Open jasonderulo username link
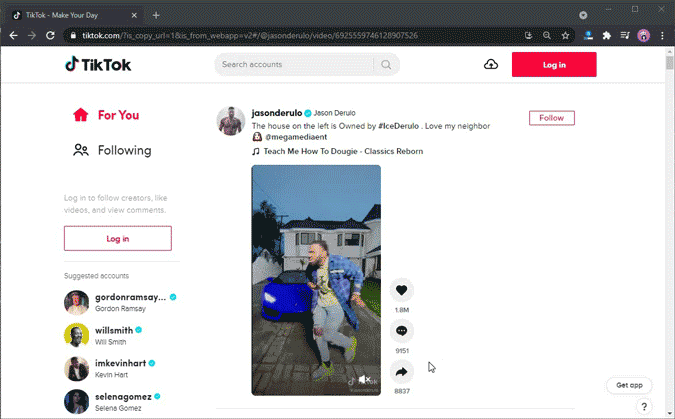The width and height of the screenshot is (675, 419). point(277,113)
